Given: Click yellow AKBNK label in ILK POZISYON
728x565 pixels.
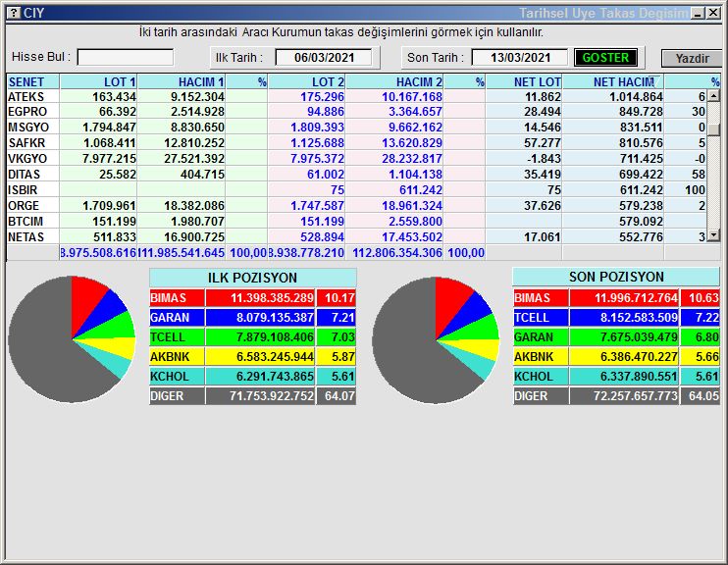Looking at the screenshot, I should tap(177, 357).
